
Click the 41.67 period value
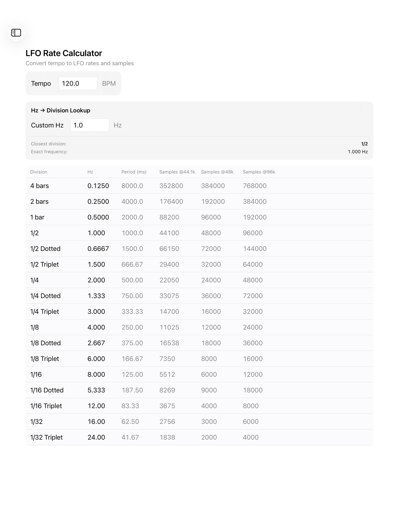[130, 437]
